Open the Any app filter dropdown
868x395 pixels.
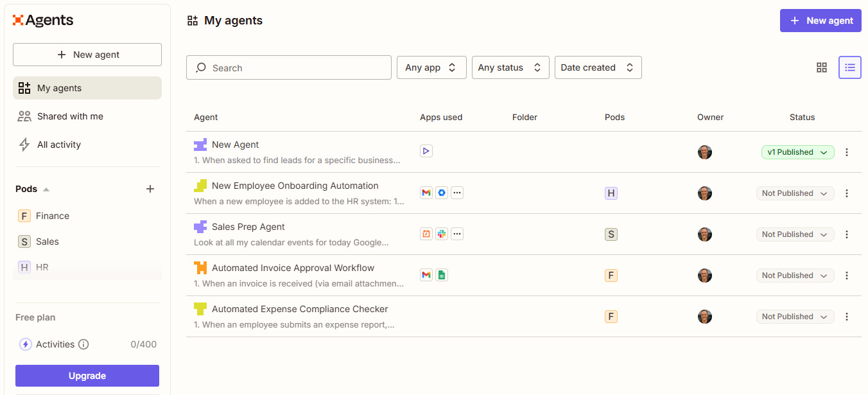431,67
